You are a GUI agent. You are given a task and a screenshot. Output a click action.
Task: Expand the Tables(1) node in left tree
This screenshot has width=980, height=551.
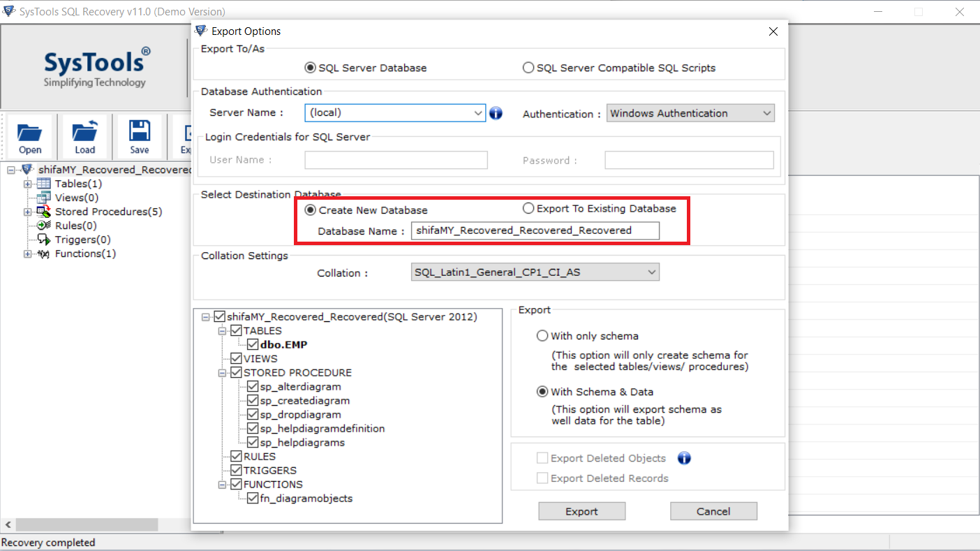pyautogui.click(x=28, y=184)
